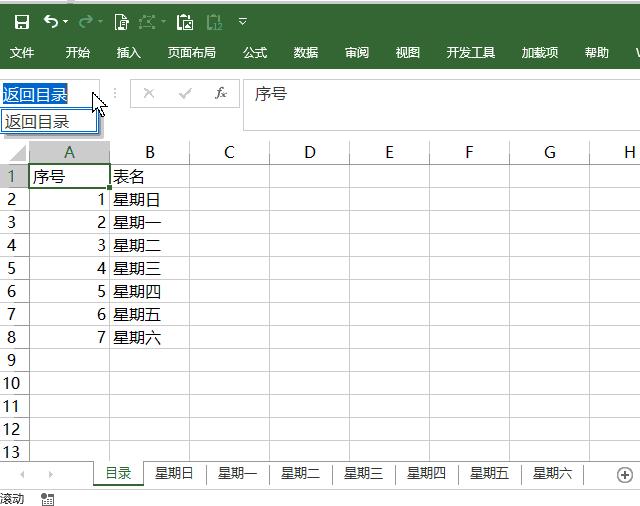This screenshot has height=506, width=640.
Task: Click cell containing 星期六 in column B
Action: coord(149,337)
